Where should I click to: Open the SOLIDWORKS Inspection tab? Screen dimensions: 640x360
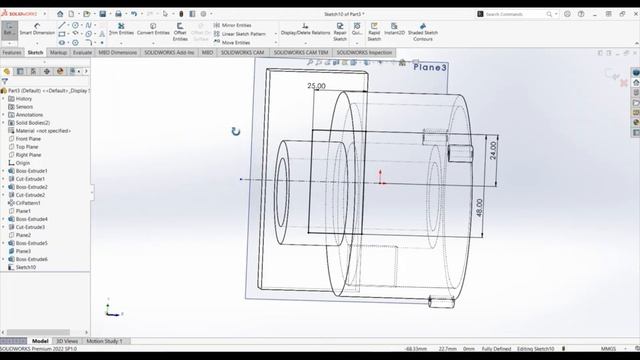pos(364,52)
